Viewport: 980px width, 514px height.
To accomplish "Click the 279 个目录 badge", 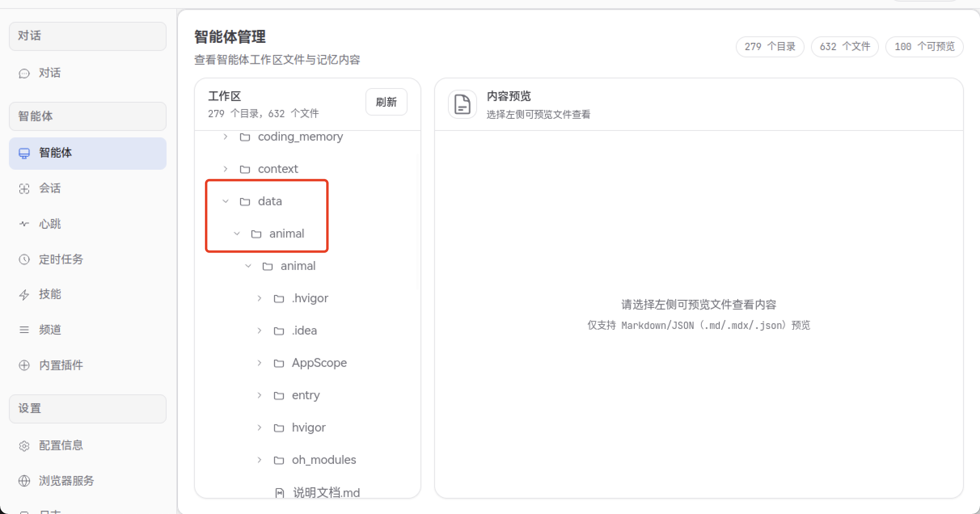I will [770, 47].
